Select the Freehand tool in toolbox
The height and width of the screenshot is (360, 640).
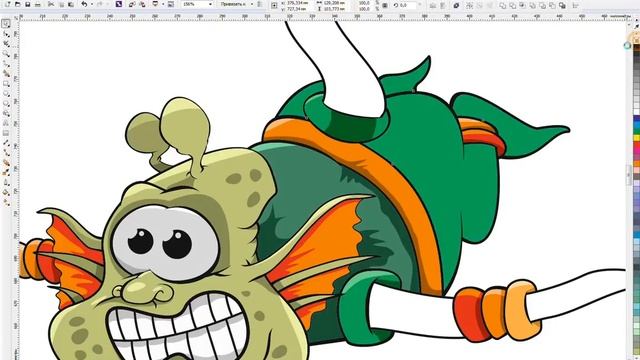[6, 63]
